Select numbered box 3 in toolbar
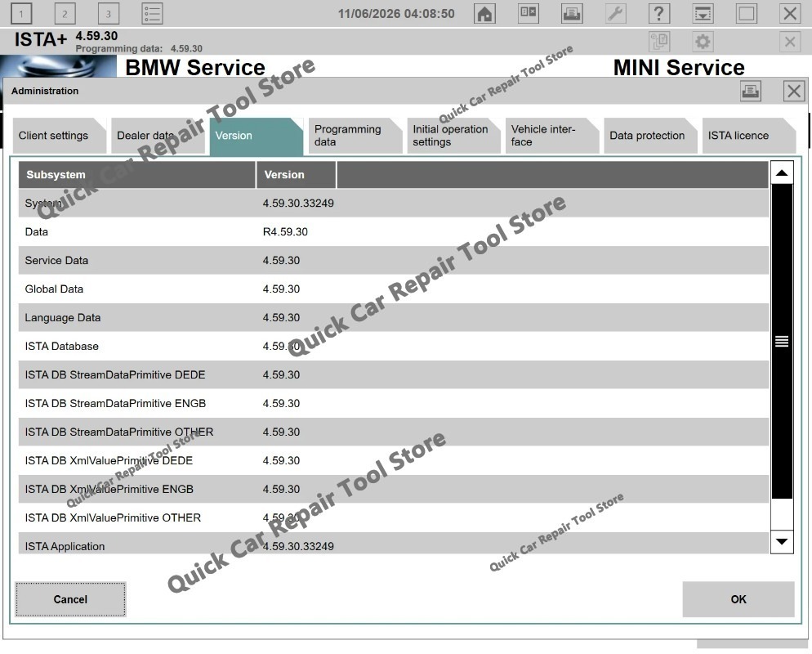The width and height of the screenshot is (812, 654). tap(108, 13)
